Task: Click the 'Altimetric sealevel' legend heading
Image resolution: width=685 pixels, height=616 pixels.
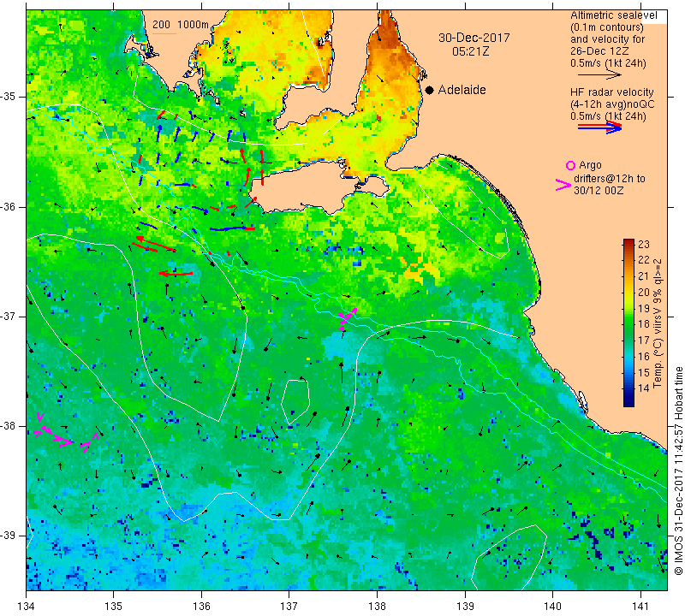Action: click(614, 15)
